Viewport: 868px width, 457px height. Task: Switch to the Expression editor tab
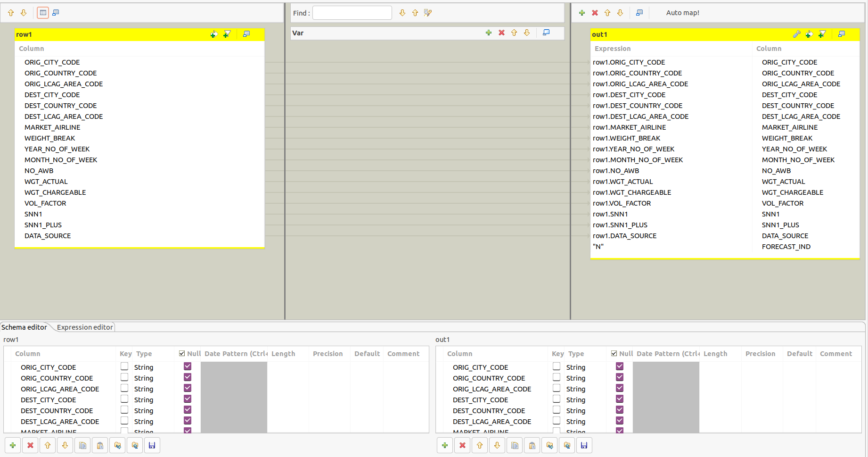(x=85, y=327)
